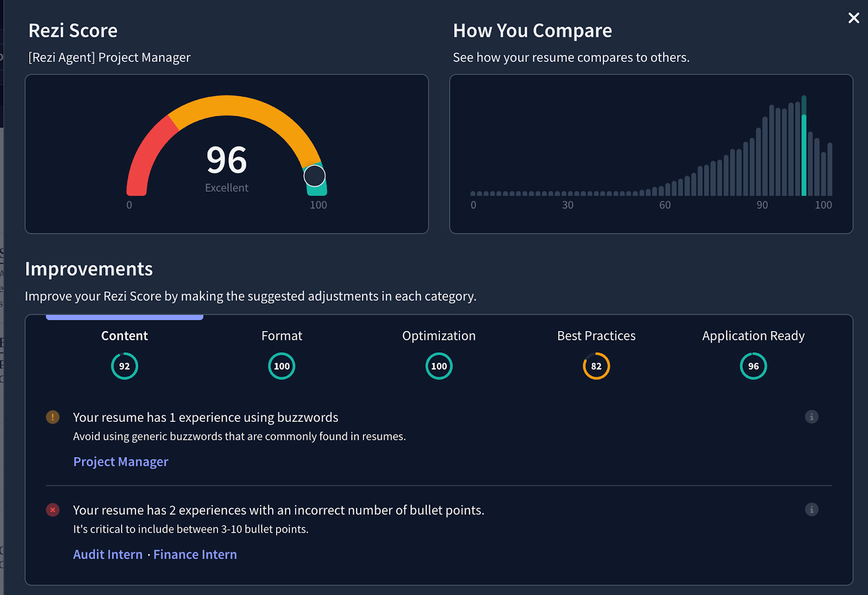
Task: Click the chart axis label 60
Action: [x=665, y=205]
